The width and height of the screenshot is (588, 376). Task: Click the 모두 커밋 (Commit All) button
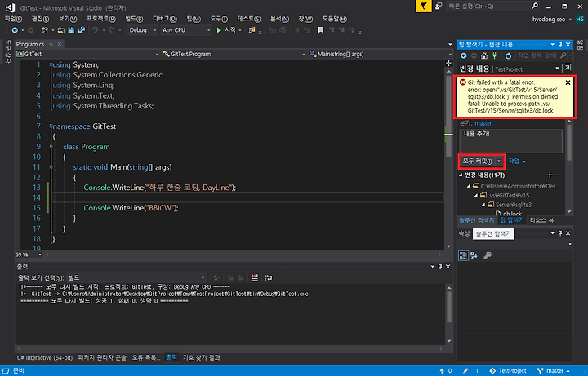[x=477, y=161]
